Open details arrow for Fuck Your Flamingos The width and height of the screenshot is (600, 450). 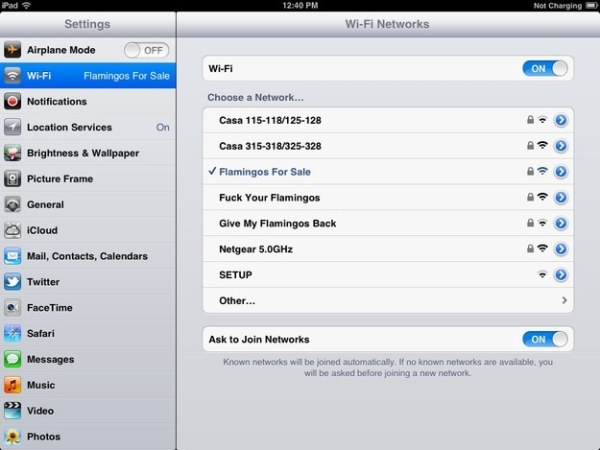coord(561,197)
